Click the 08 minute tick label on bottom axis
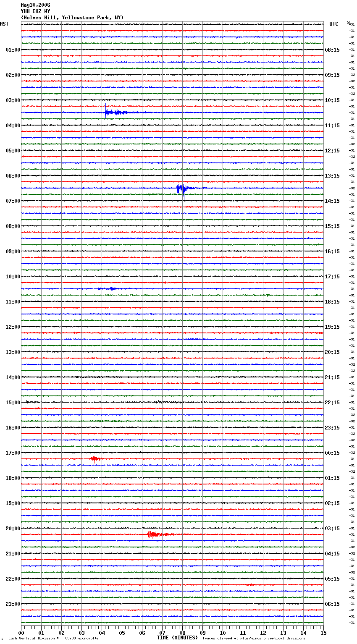Screen dimensions: 357x644 pyautogui.click(x=182, y=633)
